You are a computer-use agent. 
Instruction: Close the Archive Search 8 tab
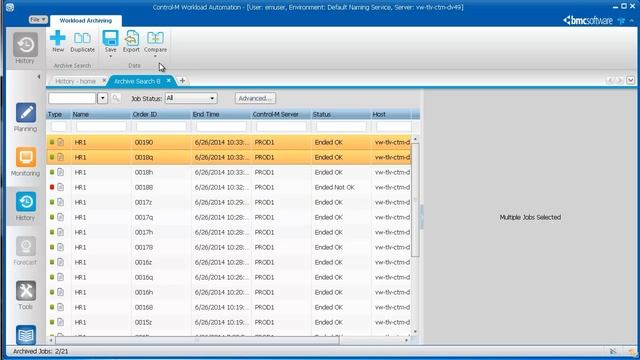[169, 80]
